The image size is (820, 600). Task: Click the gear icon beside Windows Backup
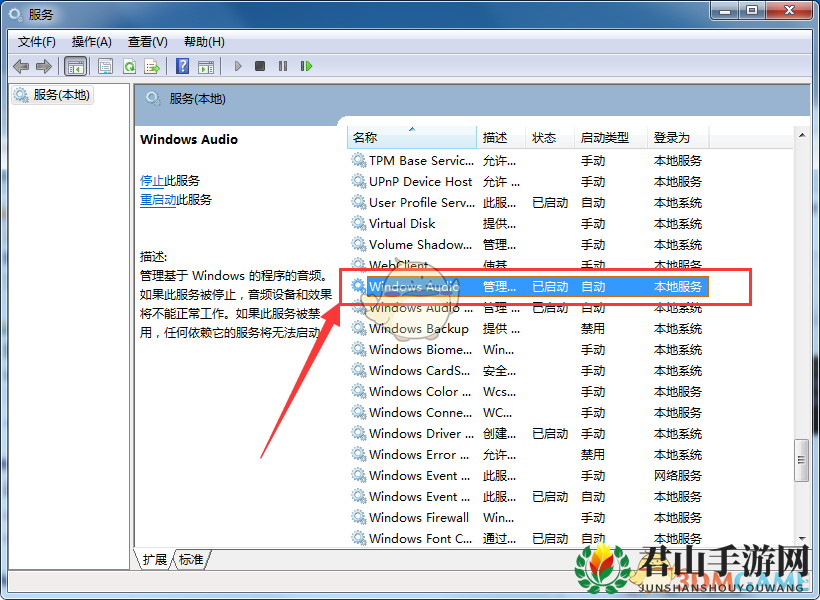tap(358, 329)
